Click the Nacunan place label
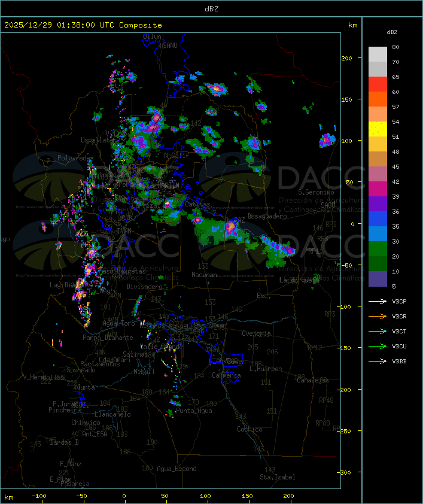 point(204,275)
